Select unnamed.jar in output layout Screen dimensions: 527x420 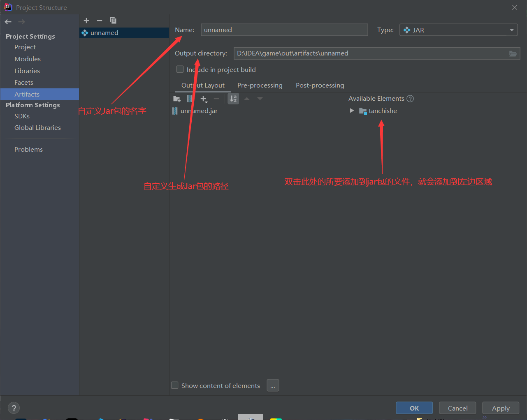[x=195, y=111]
